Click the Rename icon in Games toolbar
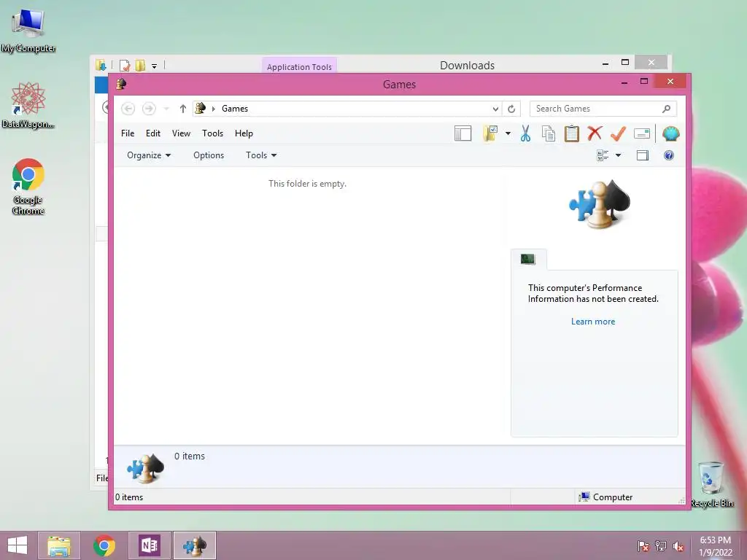 point(642,134)
